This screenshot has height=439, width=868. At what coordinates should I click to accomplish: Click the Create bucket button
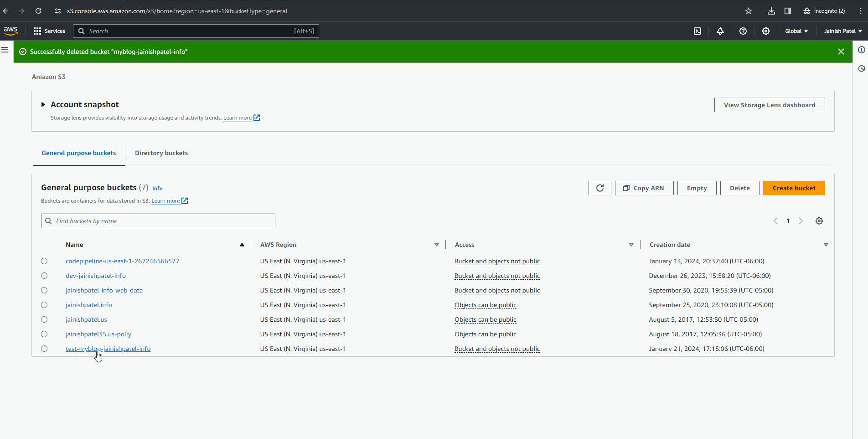[794, 188]
